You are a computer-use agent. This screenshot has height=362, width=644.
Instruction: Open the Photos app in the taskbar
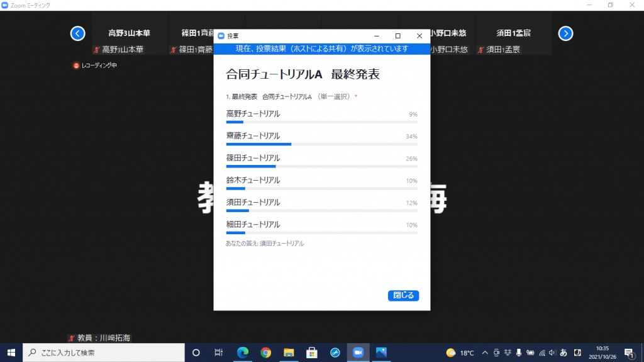[x=381, y=353]
